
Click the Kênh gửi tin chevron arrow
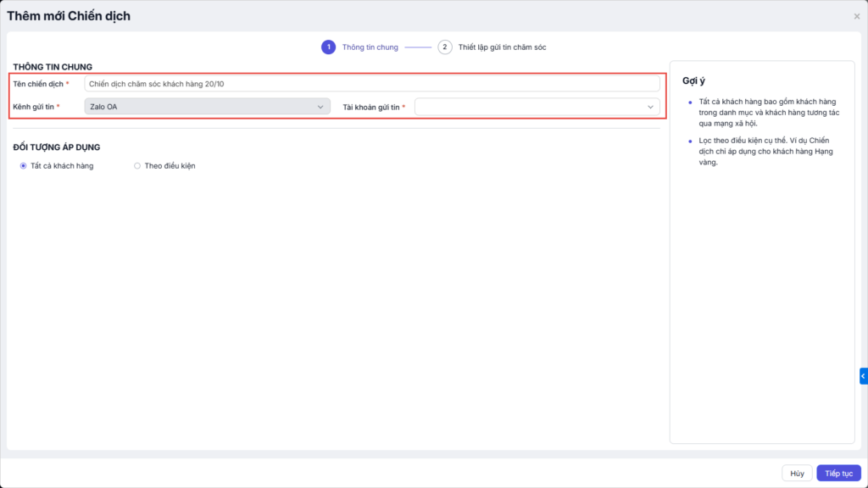pyautogui.click(x=320, y=107)
